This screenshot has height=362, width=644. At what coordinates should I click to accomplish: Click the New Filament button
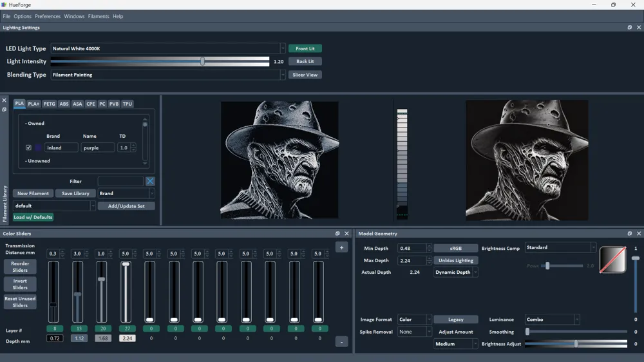pos(33,193)
